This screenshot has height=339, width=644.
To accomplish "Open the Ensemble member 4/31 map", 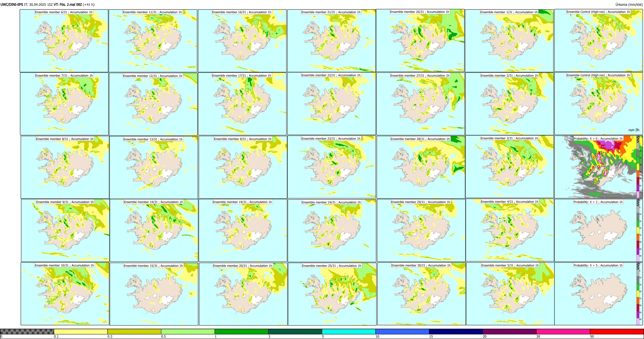I will pyautogui.click(x=510, y=230).
